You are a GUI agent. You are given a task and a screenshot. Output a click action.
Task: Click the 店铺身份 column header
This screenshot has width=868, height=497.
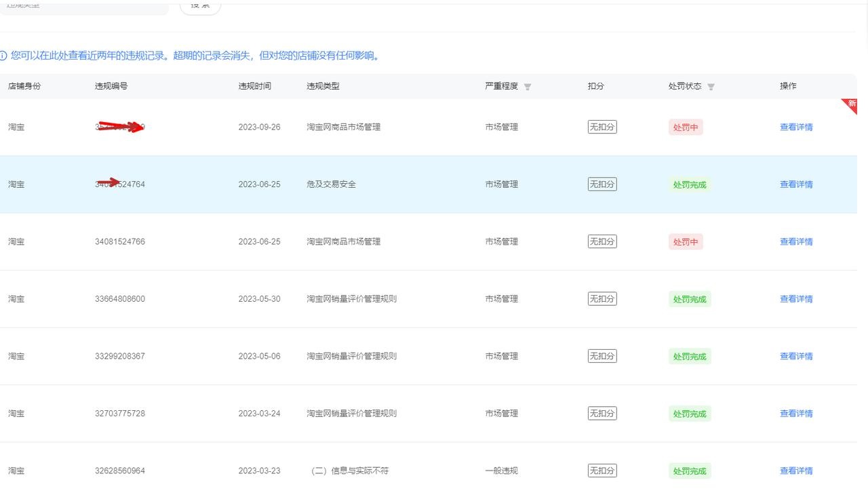[x=24, y=86]
